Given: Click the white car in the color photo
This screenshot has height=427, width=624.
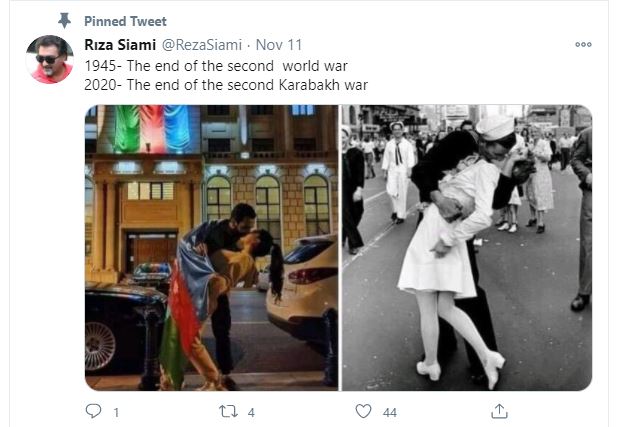Looking at the screenshot, I should (x=302, y=289).
